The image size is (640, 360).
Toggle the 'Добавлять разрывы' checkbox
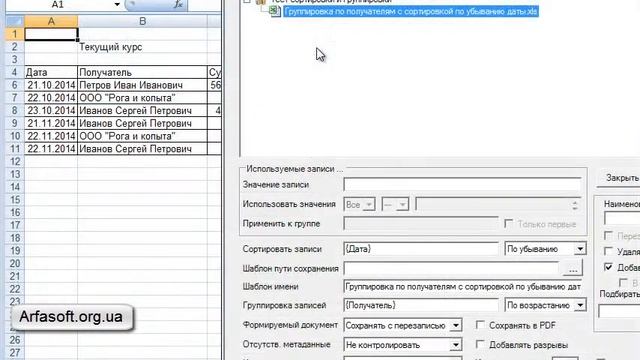pyautogui.click(x=480, y=344)
